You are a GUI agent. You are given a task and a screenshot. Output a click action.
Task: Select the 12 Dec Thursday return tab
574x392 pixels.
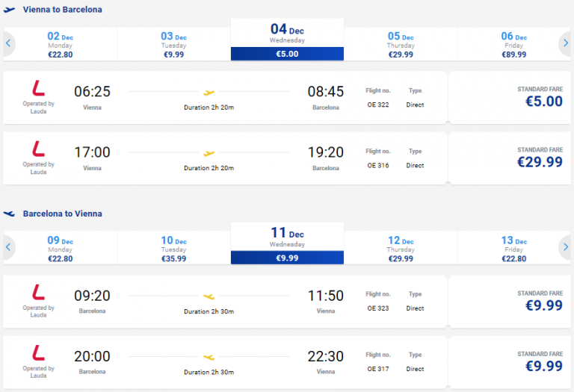pos(400,249)
